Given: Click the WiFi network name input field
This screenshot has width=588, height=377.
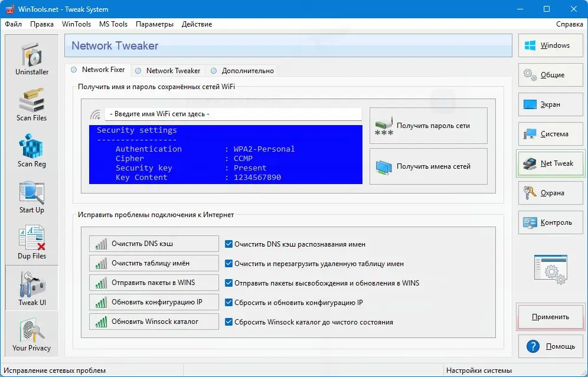Looking at the screenshot, I should pos(233,114).
